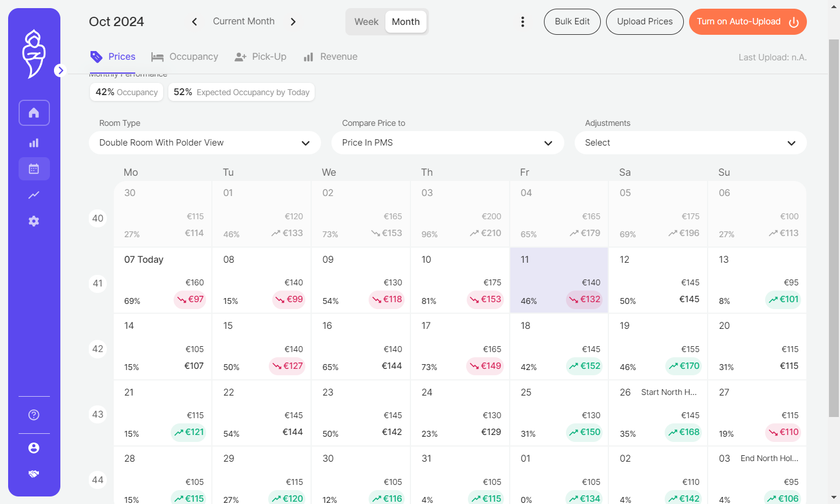This screenshot has height=504, width=840.
Task: Open the trend line icon in sidebar
Action: tap(34, 195)
